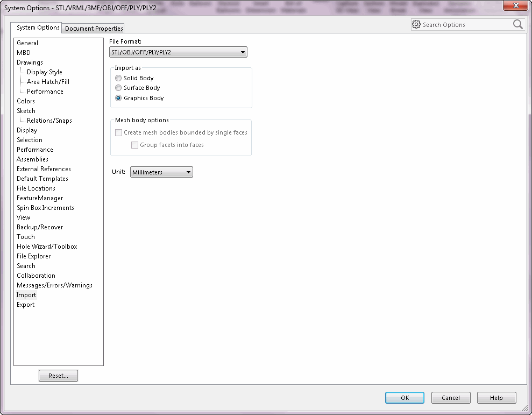Select Spin Box Increments option
Screen dimensions: 532x415
click(x=46, y=208)
